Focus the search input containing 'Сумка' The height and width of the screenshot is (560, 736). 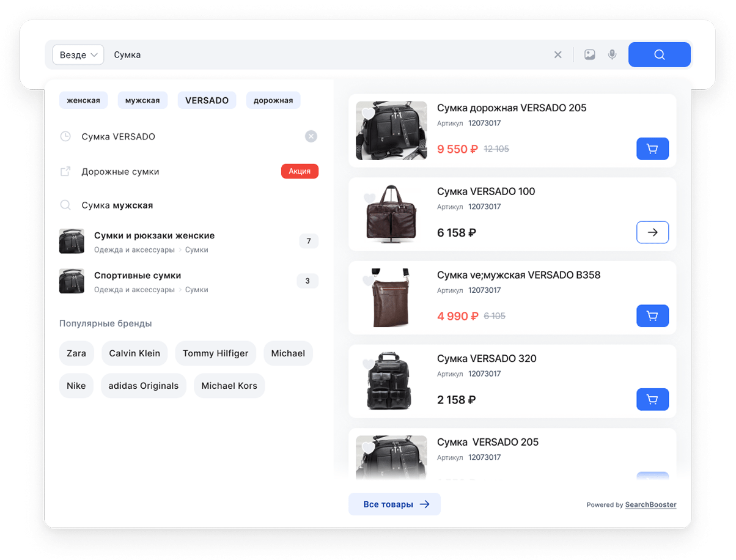(x=330, y=54)
